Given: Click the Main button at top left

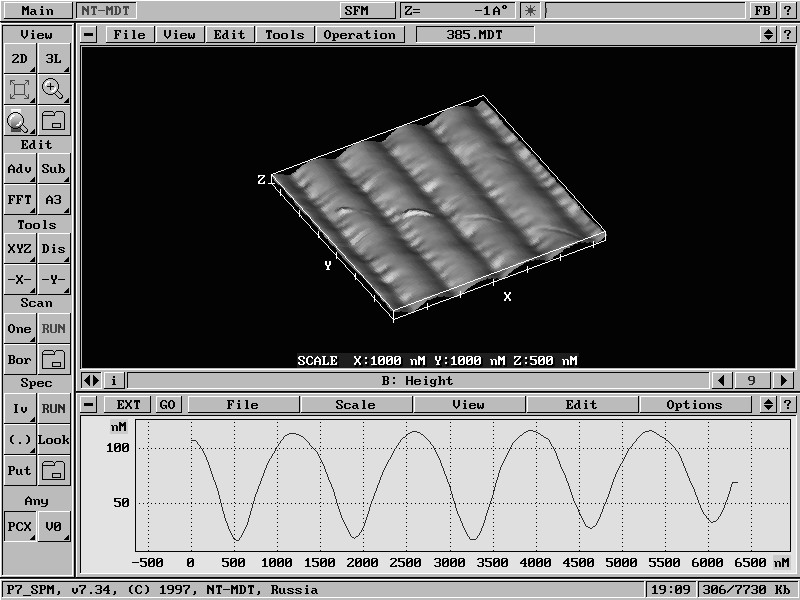Looking at the screenshot, I should point(37,11).
